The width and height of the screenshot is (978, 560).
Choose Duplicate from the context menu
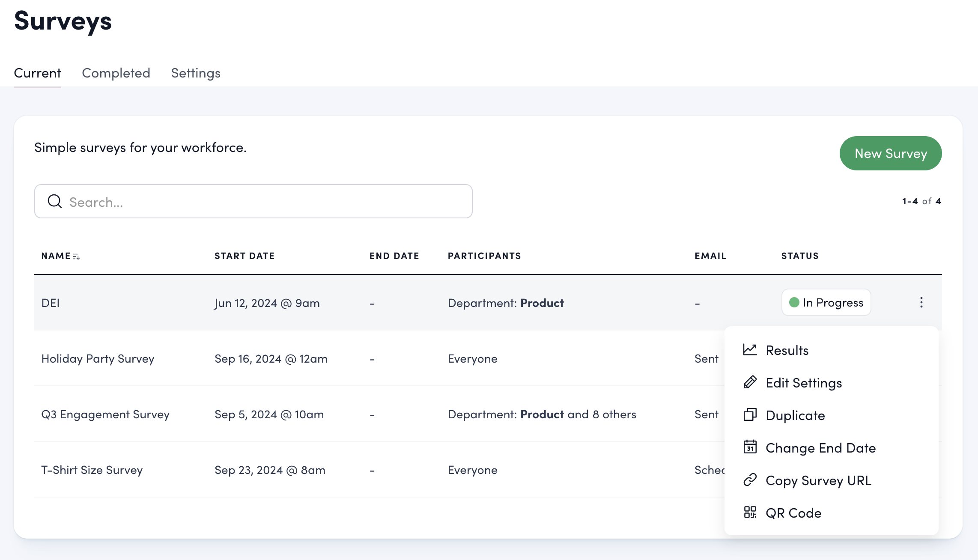tap(795, 415)
